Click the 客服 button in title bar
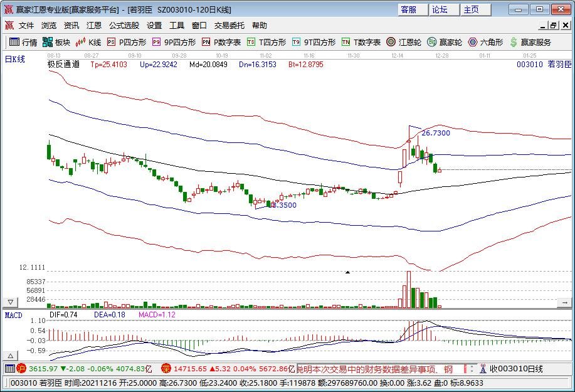Screen dimensions: 575x392 (413, 9)
